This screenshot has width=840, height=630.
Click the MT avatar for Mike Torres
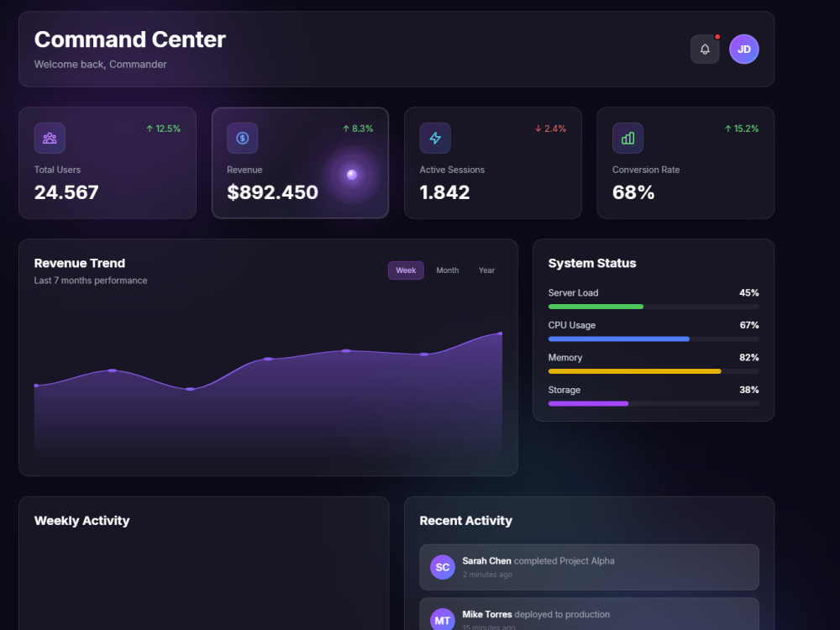(x=443, y=620)
